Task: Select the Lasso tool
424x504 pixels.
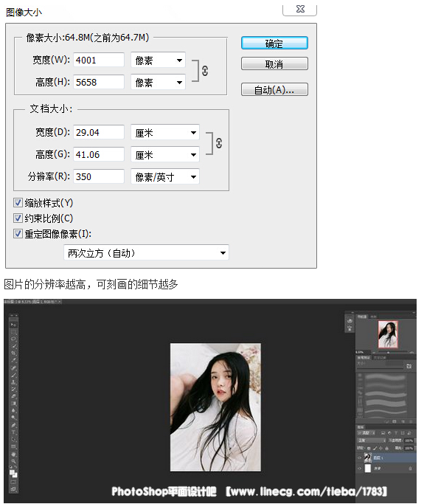Action: pos(13,339)
